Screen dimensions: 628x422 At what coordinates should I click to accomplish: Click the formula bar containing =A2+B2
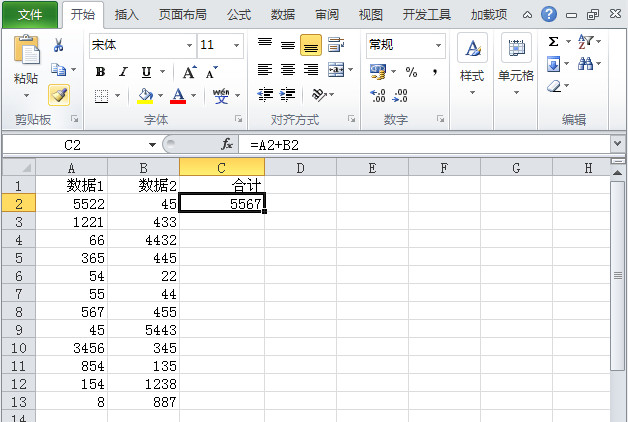(x=425, y=145)
